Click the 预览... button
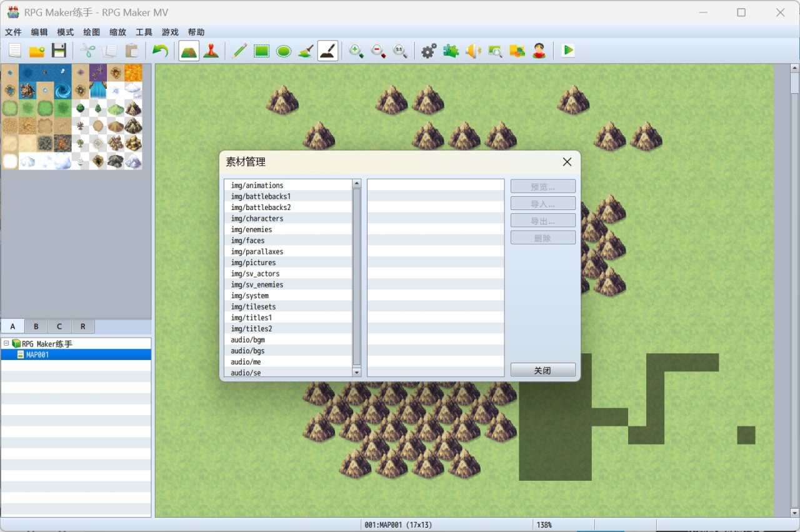This screenshot has width=800, height=532. (543, 186)
